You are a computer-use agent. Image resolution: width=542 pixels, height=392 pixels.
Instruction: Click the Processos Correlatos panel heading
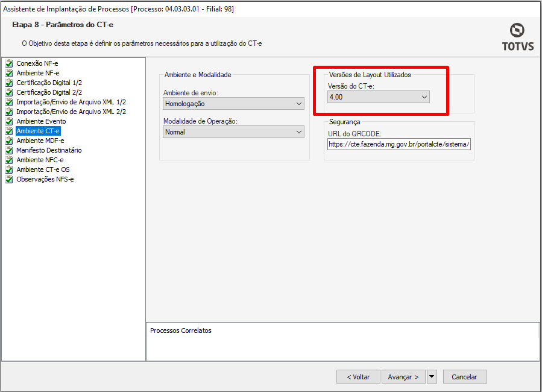(x=180, y=330)
